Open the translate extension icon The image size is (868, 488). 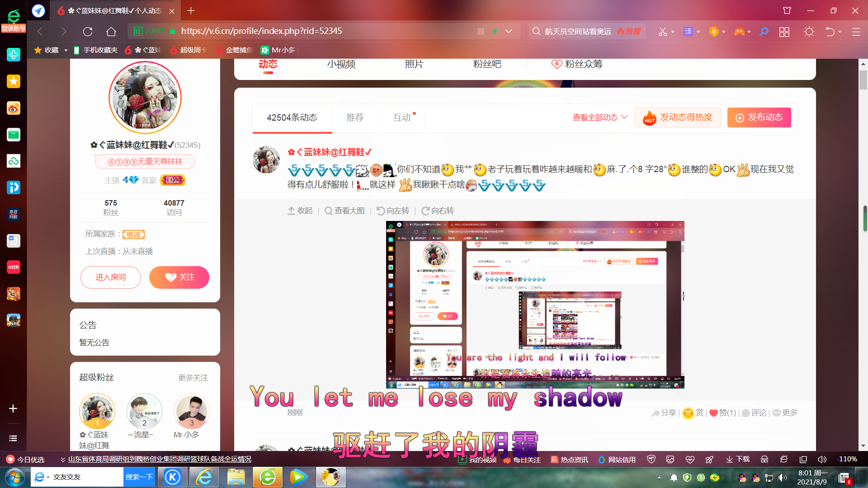tap(688, 32)
